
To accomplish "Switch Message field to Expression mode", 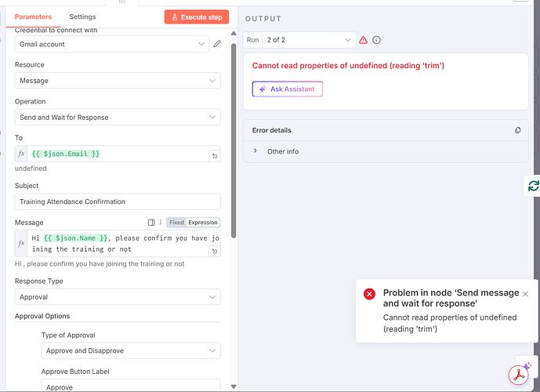I will pos(203,223).
